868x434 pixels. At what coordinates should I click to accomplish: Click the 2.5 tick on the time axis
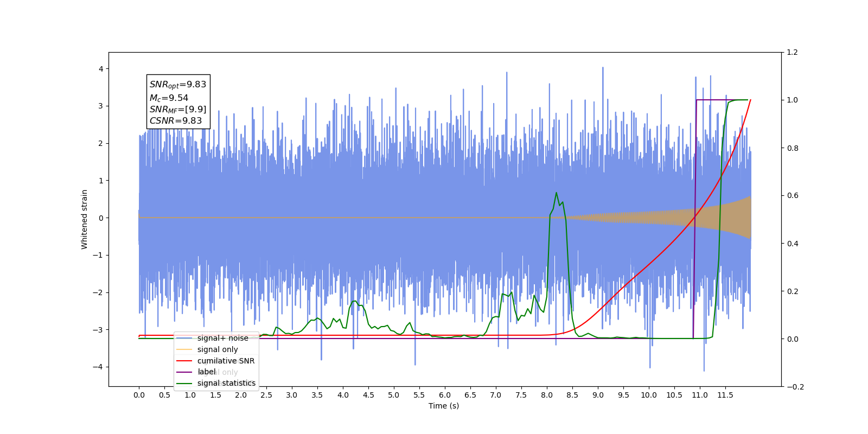click(266, 395)
